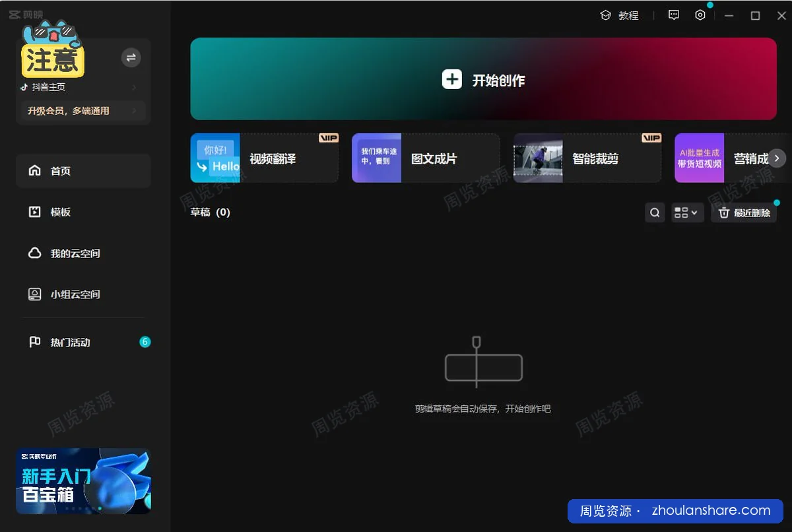
Task: Click the 剪辑草稿会自动保存 hint text
Action: 483,409
